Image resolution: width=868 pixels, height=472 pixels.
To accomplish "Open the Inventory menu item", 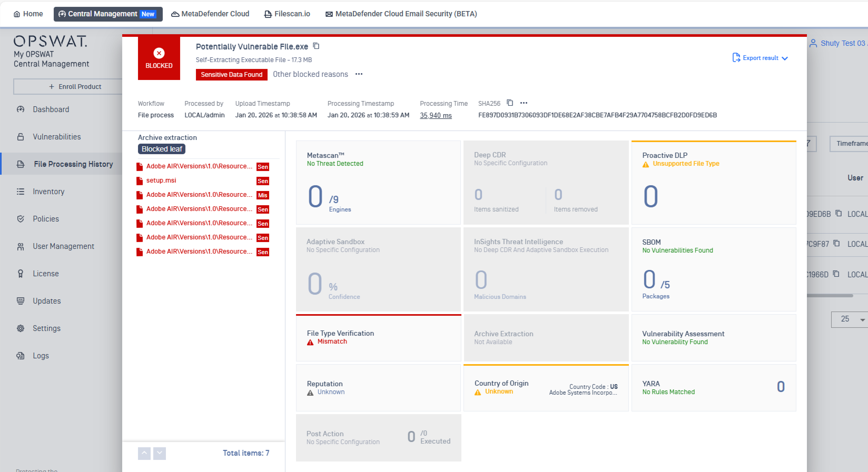I will point(48,191).
